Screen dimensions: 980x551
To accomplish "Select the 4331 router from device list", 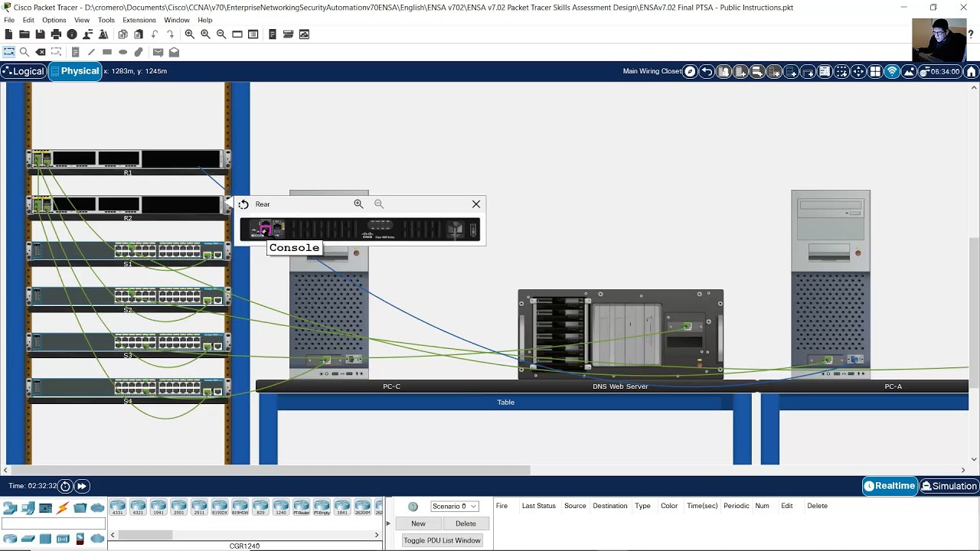I will (x=117, y=507).
